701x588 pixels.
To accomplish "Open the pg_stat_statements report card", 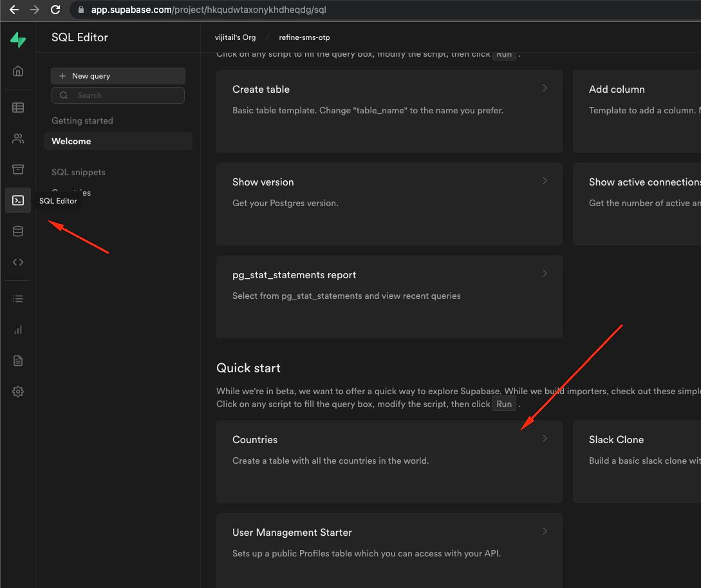I will [389, 296].
